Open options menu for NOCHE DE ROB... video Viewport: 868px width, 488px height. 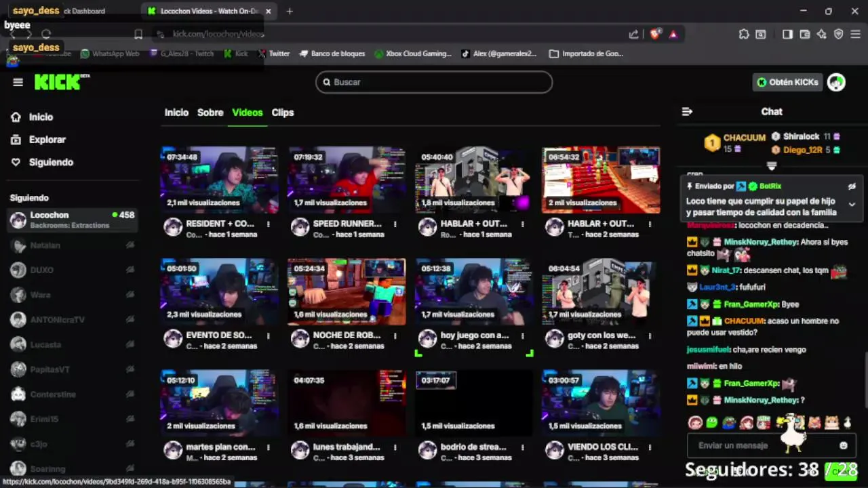(395, 336)
